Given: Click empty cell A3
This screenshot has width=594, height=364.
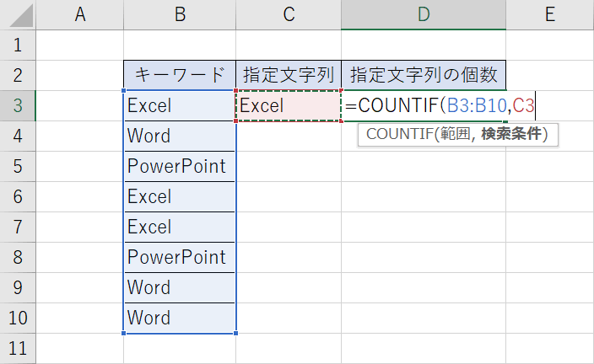Looking at the screenshot, I should (x=80, y=105).
